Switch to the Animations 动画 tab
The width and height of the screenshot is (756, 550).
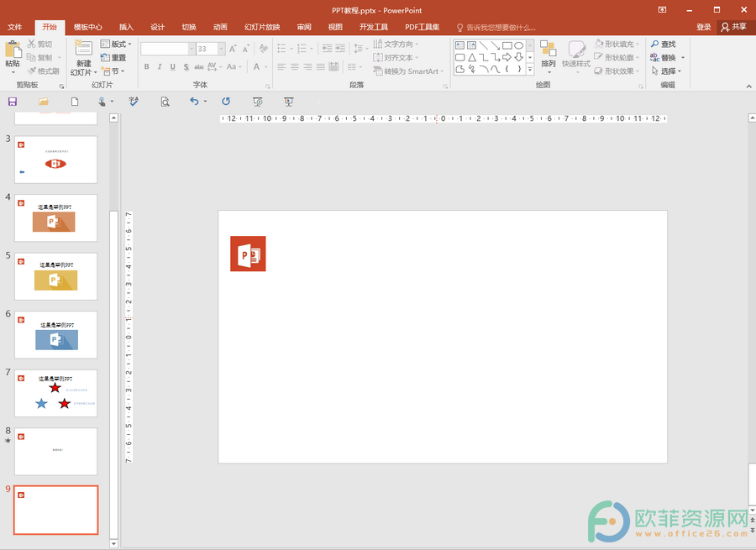point(220,27)
